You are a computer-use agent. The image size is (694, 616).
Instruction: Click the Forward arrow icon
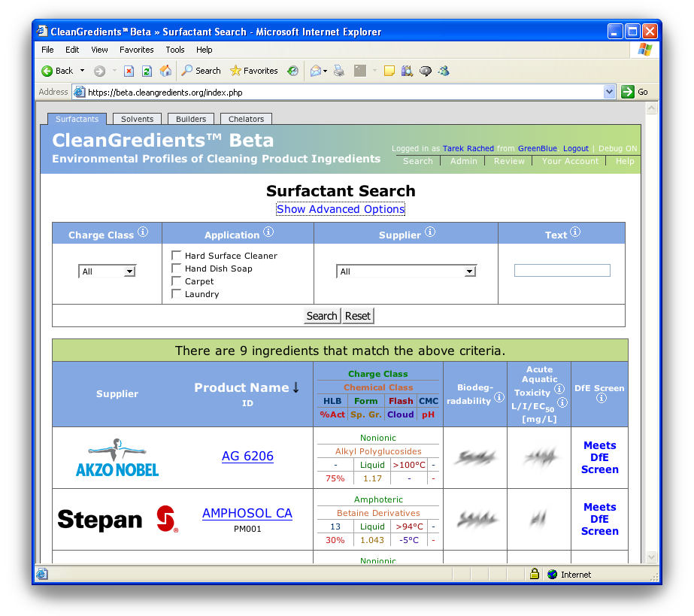(x=99, y=71)
